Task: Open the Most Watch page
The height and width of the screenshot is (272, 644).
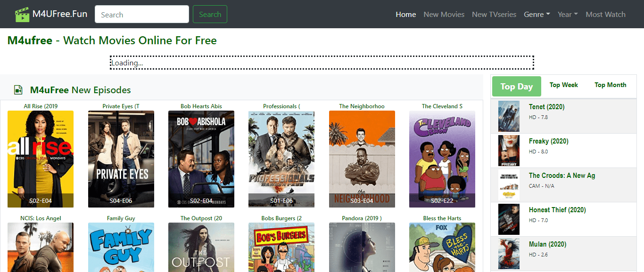Action: tap(605, 14)
